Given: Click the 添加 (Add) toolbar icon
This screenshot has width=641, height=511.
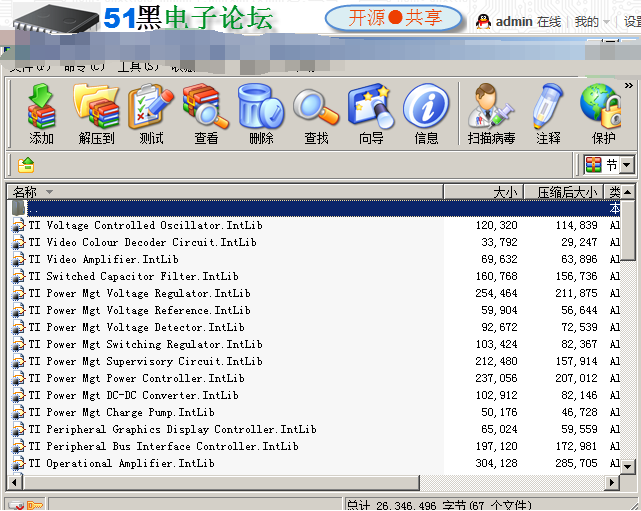Looking at the screenshot, I should (x=41, y=113).
